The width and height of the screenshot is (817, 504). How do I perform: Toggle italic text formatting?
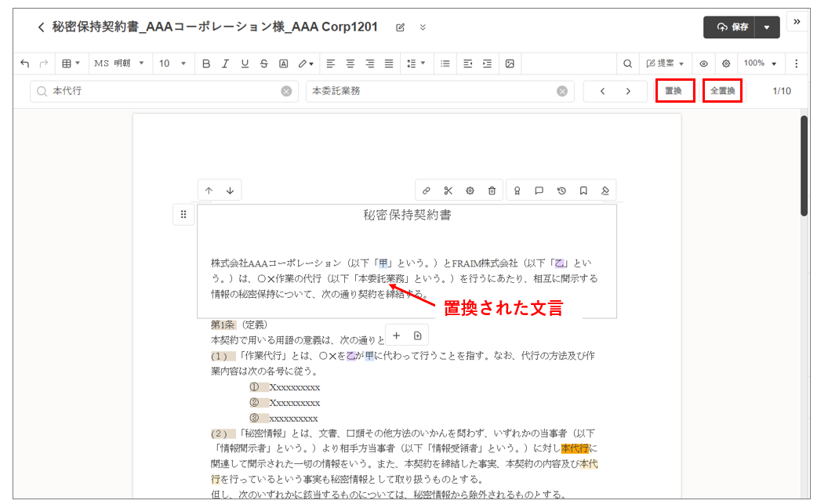[x=225, y=63]
